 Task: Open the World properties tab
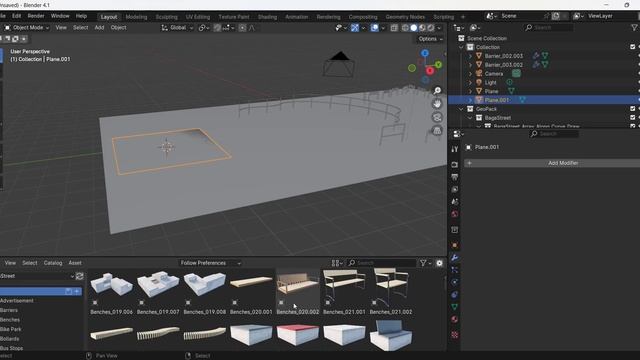454,214
